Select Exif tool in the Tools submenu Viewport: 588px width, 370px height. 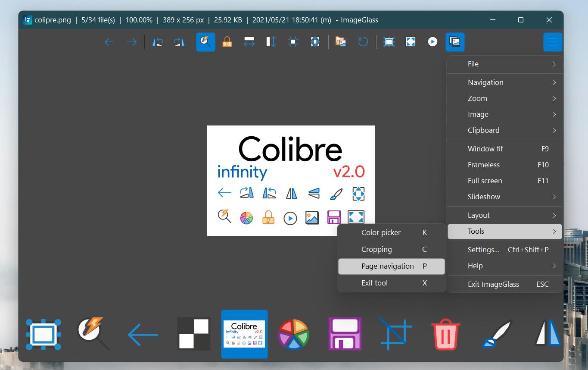tap(391, 283)
